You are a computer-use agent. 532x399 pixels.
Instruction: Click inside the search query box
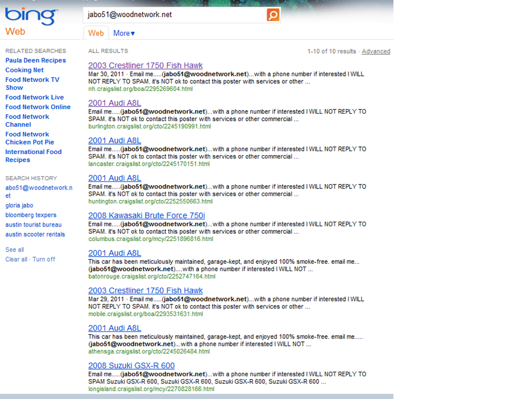pyautogui.click(x=175, y=15)
